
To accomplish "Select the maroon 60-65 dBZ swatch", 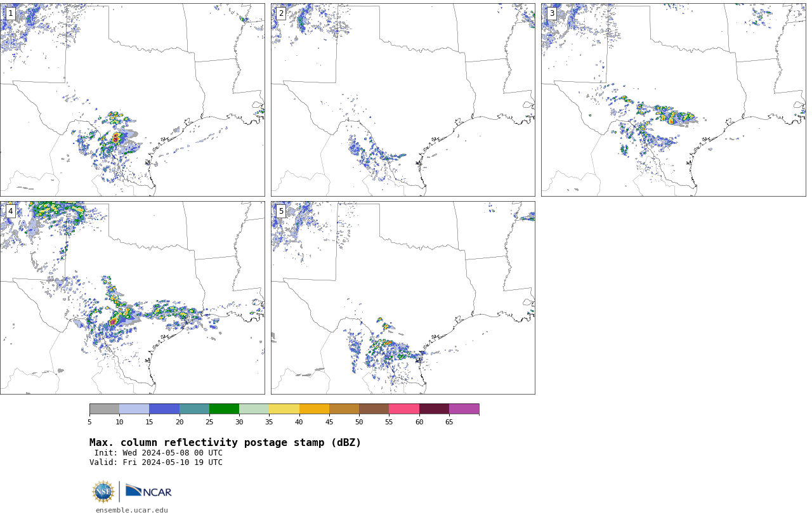I will pyautogui.click(x=434, y=409).
